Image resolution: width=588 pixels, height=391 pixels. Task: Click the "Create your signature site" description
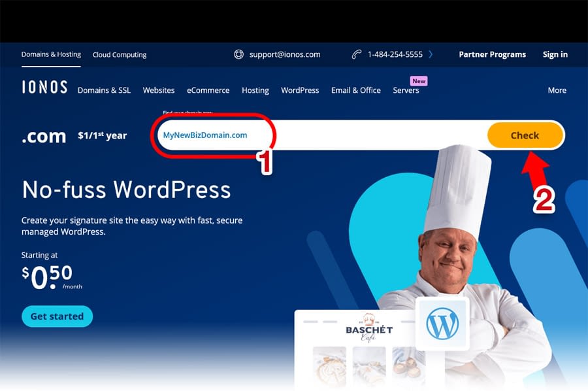pyautogui.click(x=132, y=226)
